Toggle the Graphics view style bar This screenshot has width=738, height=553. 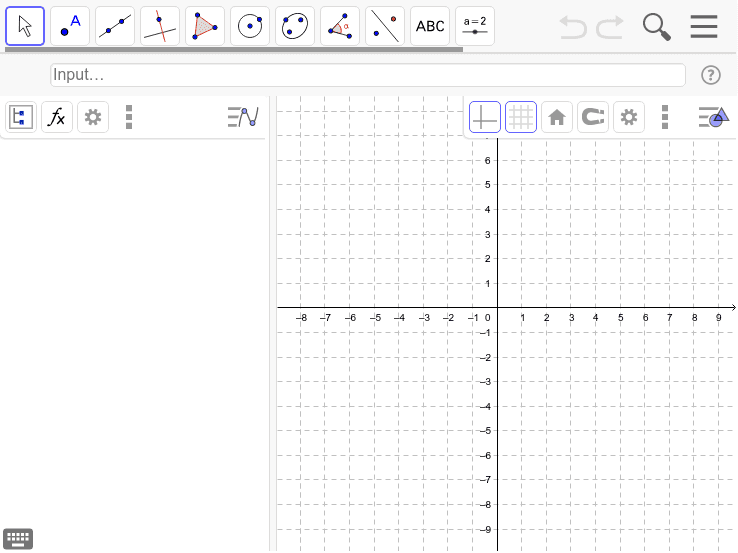pos(714,117)
